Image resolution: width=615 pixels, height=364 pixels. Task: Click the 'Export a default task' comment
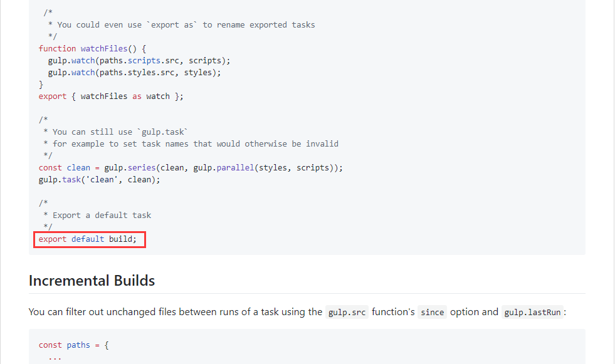102,215
